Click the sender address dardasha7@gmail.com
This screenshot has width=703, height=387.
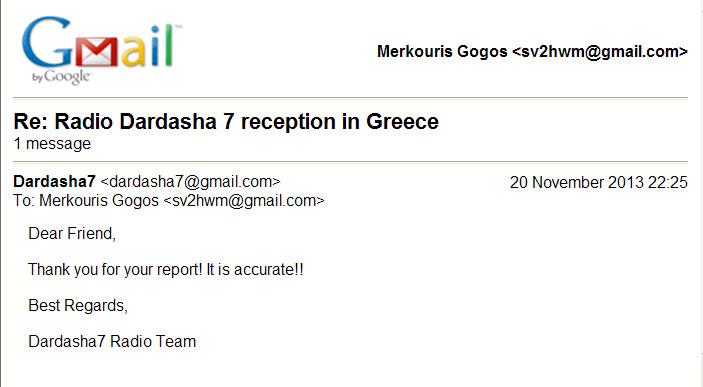(x=191, y=182)
